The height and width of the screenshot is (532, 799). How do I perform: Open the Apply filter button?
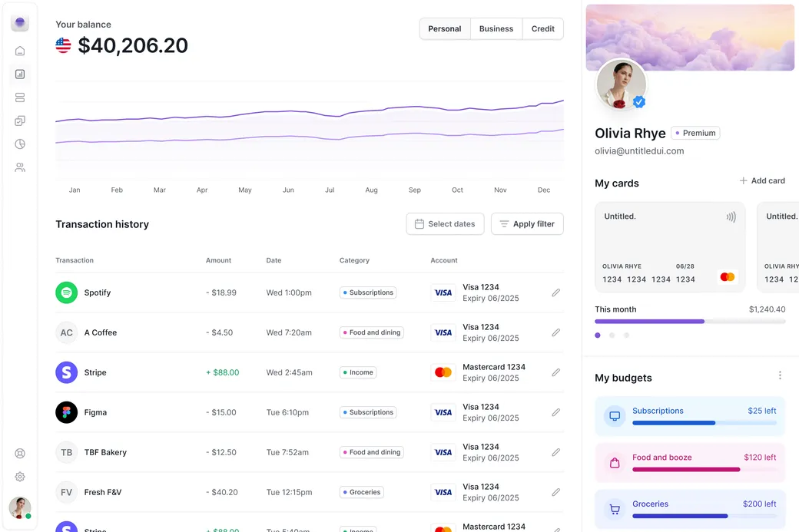point(527,224)
